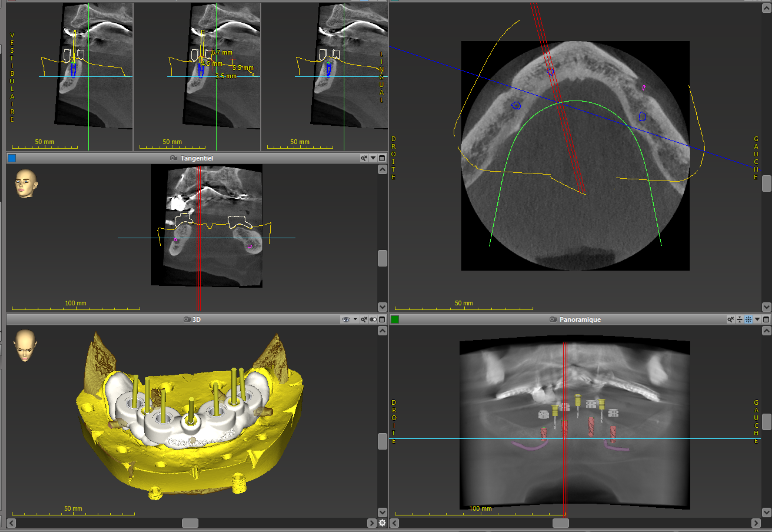This screenshot has height=532, width=772.
Task: Click the camera snapshot icon in 3D header
Action: coord(187,319)
